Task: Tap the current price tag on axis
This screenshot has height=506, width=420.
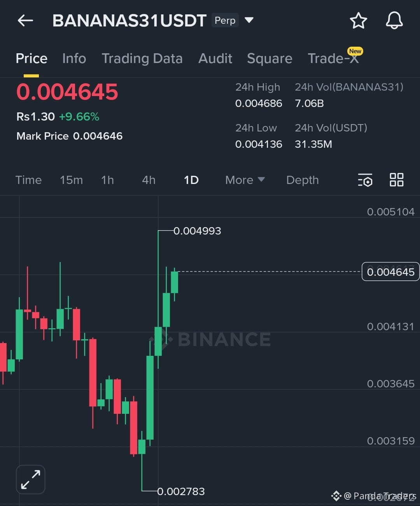Action: point(390,272)
